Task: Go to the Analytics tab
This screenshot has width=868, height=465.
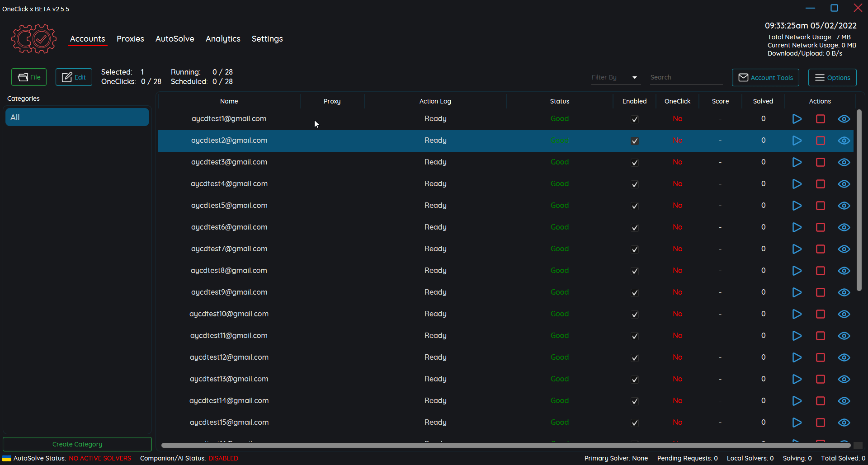Action: pyautogui.click(x=223, y=39)
